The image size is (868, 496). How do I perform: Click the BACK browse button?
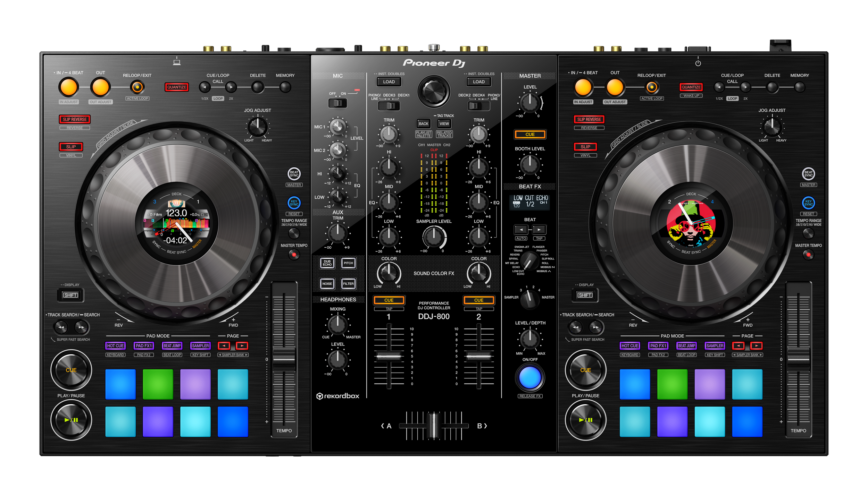[x=423, y=123]
